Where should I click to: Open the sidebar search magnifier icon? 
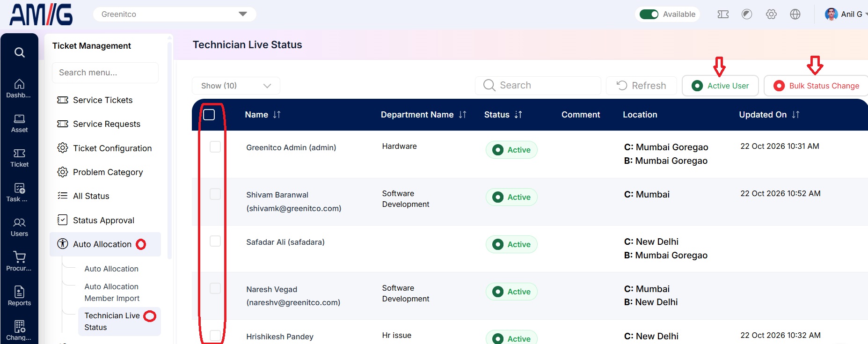coord(19,52)
